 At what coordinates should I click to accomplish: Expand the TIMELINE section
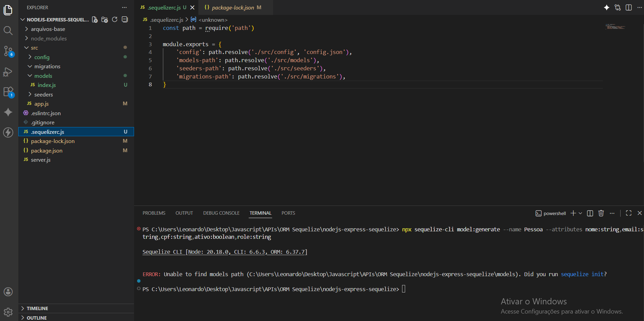pyautogui.click(x=37, y=308)
